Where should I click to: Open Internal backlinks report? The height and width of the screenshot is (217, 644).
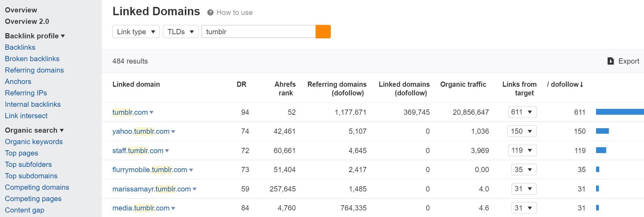pos(33,104)
